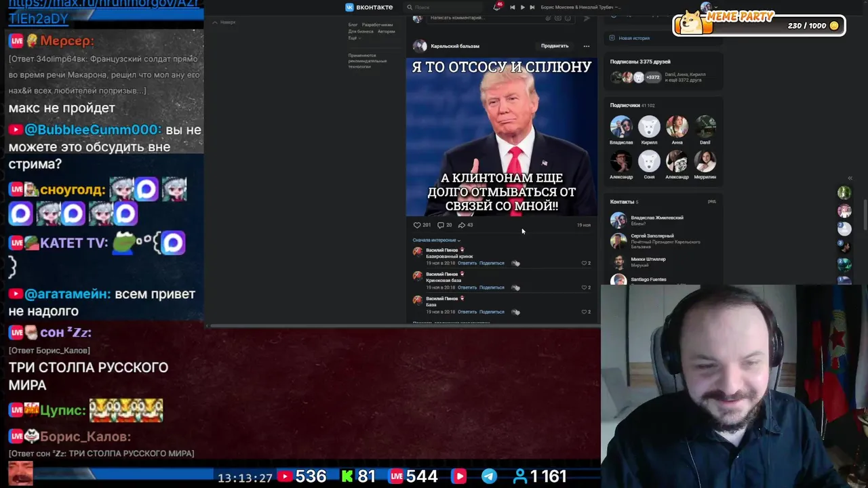Open the current track title in VK header

tap(580, 7)
